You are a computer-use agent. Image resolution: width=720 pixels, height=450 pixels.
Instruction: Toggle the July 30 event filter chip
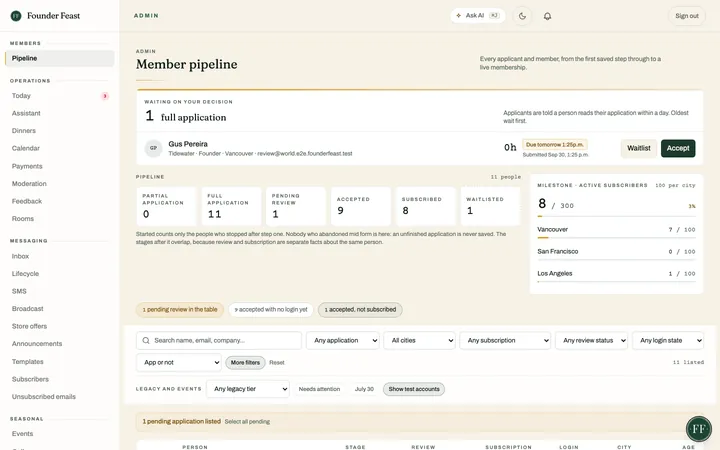click(364, 389)
